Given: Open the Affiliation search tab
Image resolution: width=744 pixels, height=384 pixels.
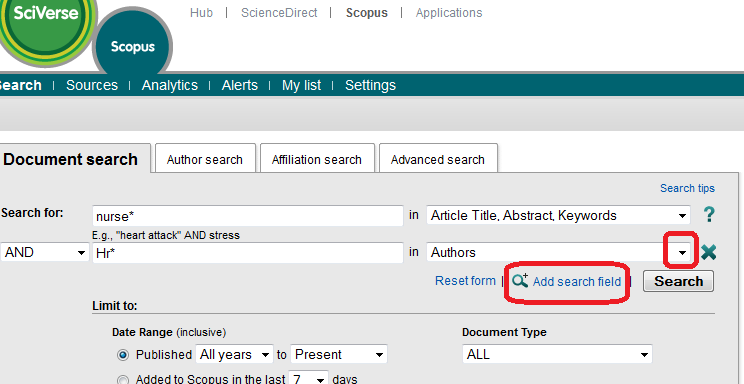Looking at the screenshot, I should click(317, 159).
